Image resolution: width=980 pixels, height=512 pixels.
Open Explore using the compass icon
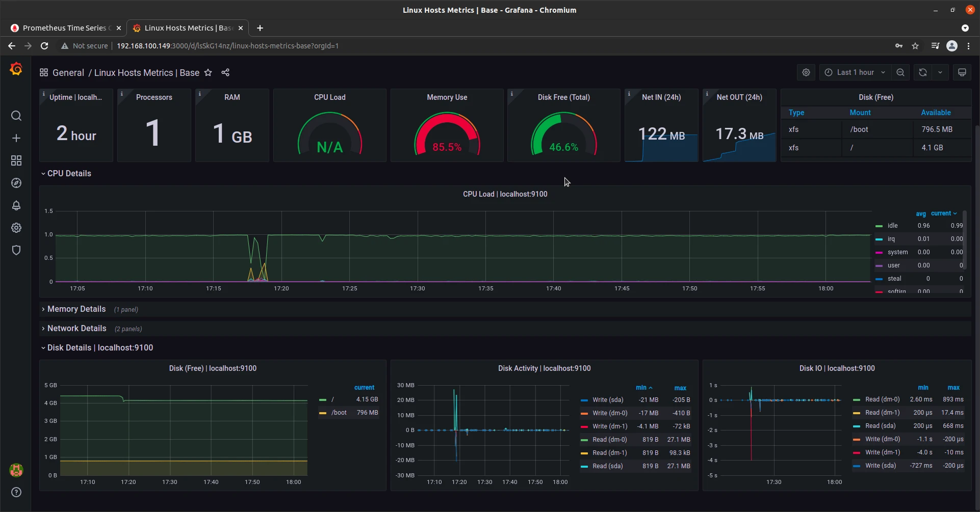17,183
